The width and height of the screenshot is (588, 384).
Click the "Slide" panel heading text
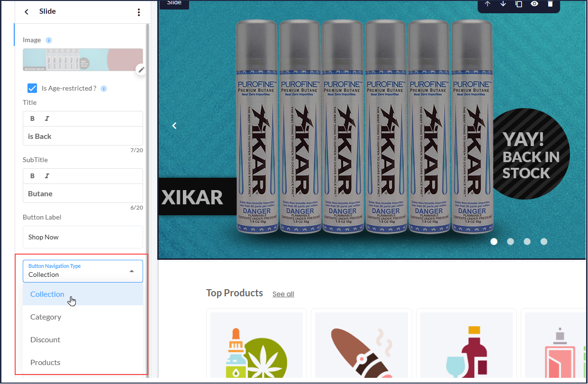coord(47,11)
